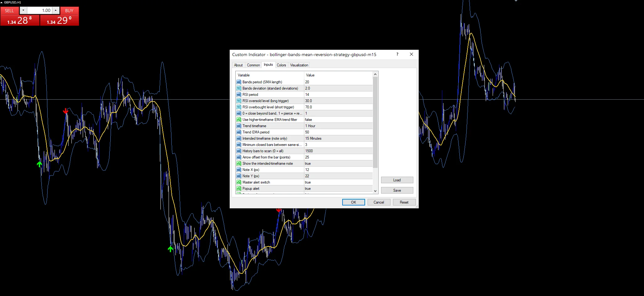The width and height of the screenshot is (644, 296).
Task: Toggle 'Show the intended-timeframe note' true value
Action: (x=338, y=164)
